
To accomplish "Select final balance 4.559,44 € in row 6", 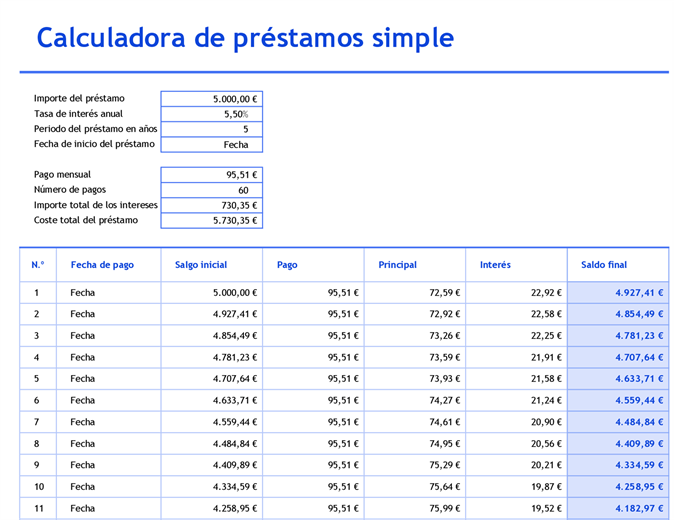I will coord(618,400).
